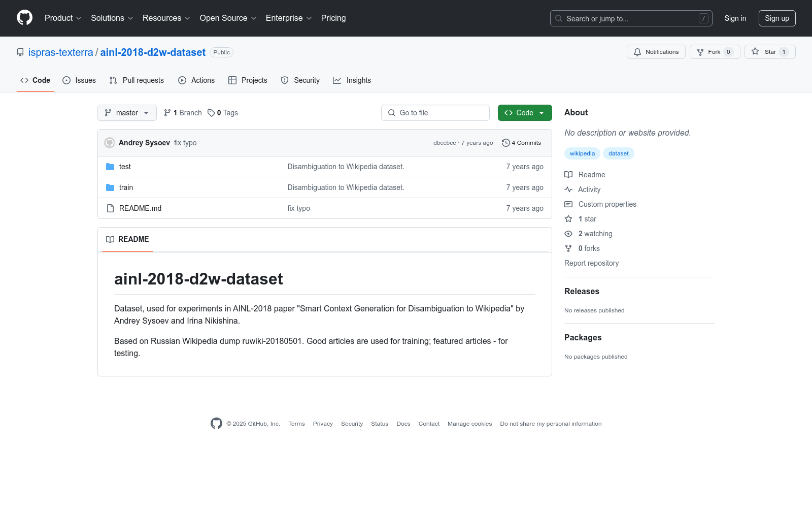The image size is (812, 508).
Task: Click the dataset topic tag
Action: (x=618, y=153)
